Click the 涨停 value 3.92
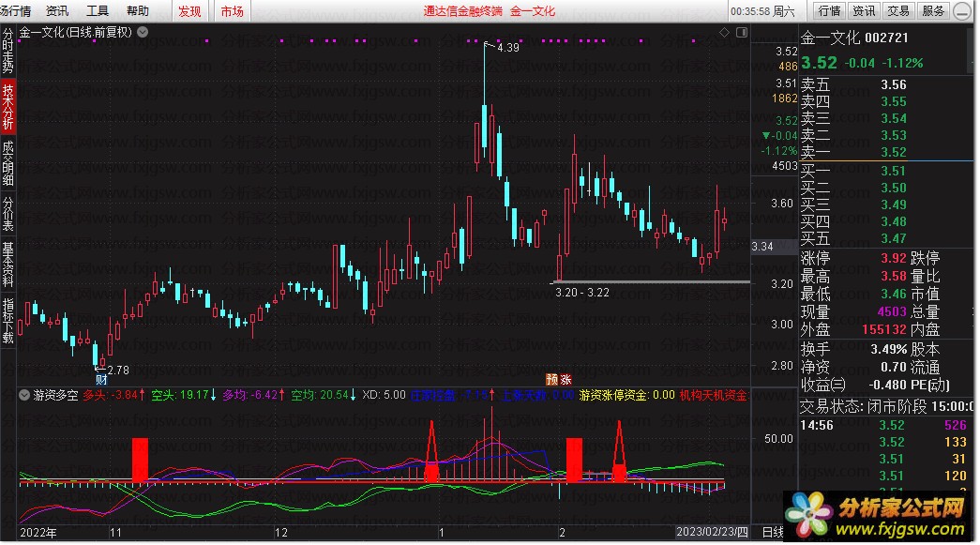The image size is (980, 545). click(x=894, y=258)
